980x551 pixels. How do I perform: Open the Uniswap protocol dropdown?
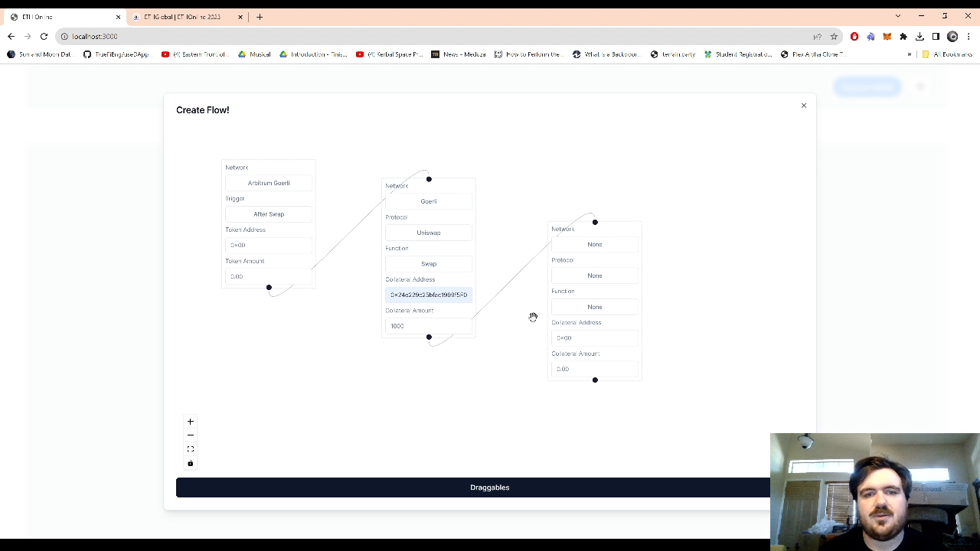(x=429, y=233)
